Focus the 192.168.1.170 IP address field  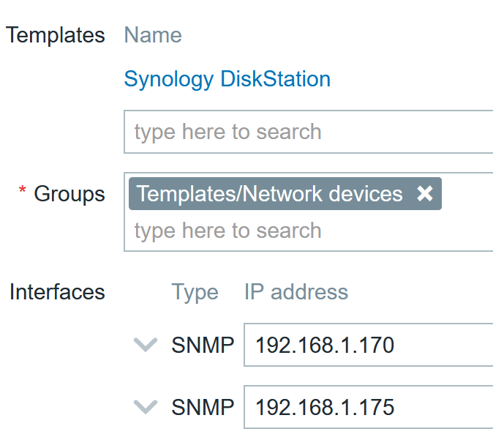[x=366, y=345]
